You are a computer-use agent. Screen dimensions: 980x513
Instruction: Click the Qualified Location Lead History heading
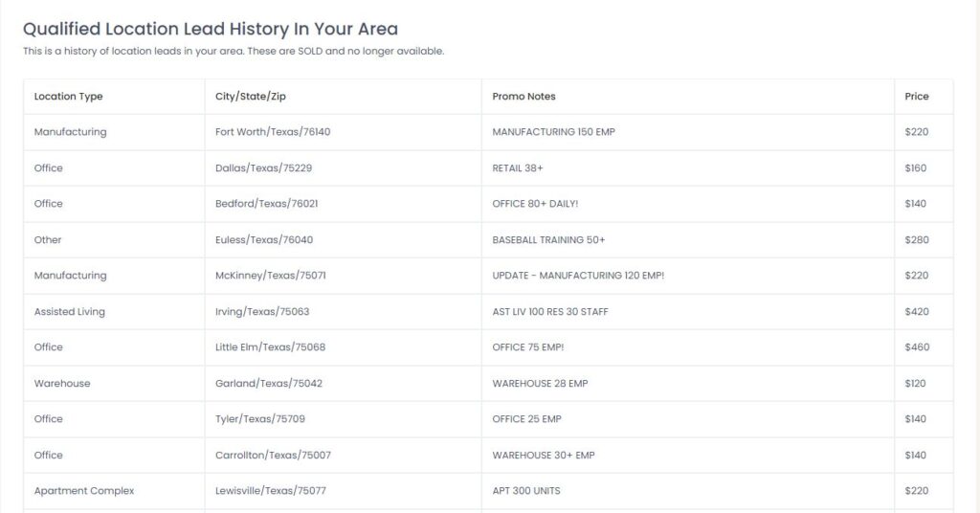coord(210,29)
